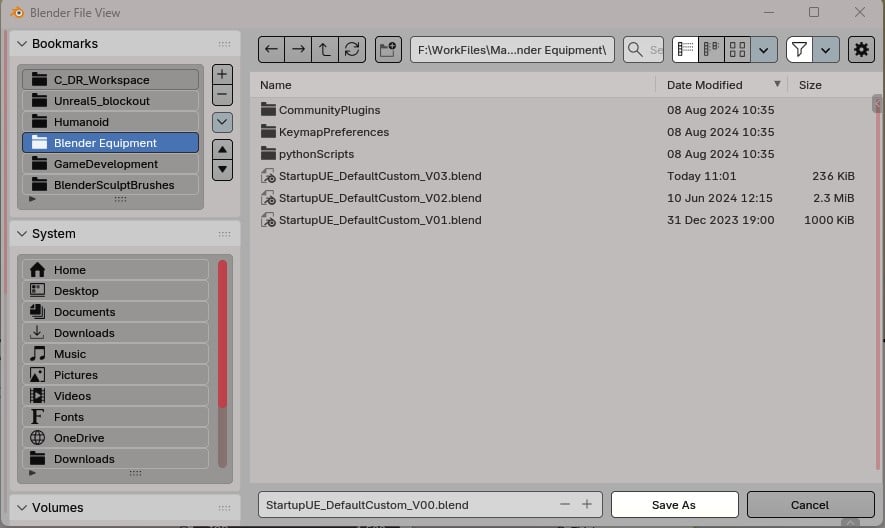The width and height of the screenshot is (885, 528).
Task: Click the Save As button
Action: coord(674,505)
